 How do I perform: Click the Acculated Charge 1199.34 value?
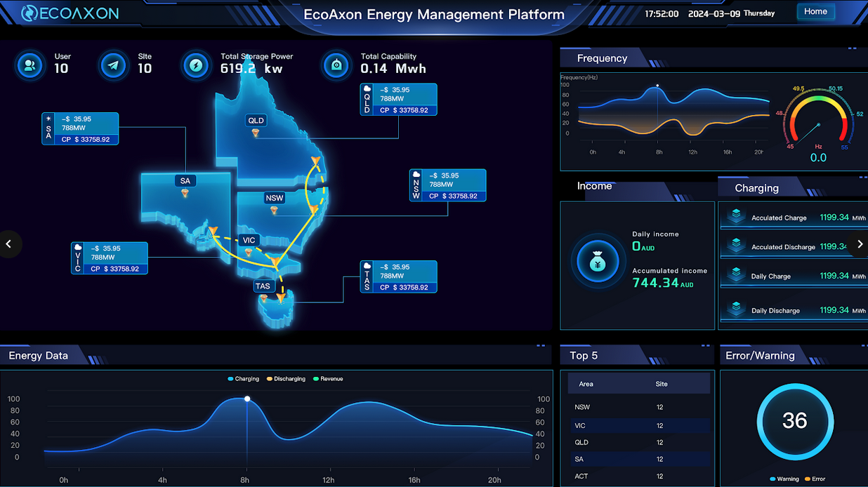[x=834, y=218]
